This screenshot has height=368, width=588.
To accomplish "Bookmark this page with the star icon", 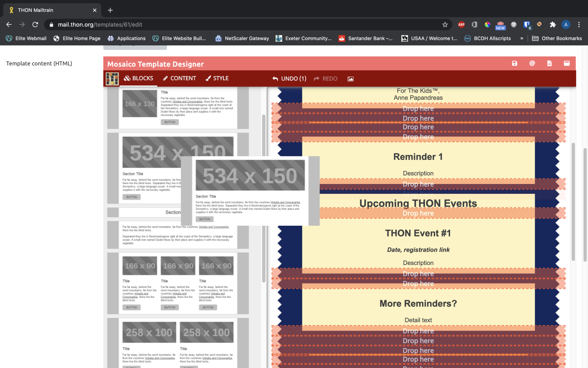I will click(x=445, y=25).
